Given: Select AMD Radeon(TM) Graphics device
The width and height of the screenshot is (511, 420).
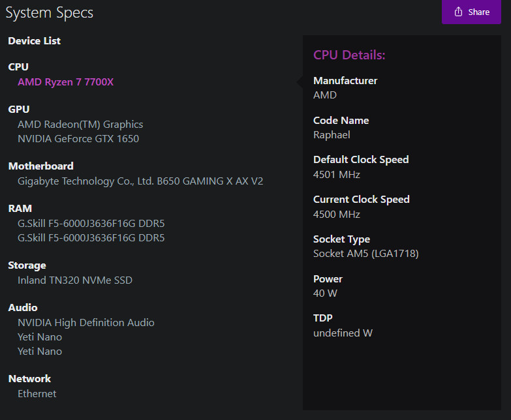Looking at the screenshot, I should [x=80, y=125].
